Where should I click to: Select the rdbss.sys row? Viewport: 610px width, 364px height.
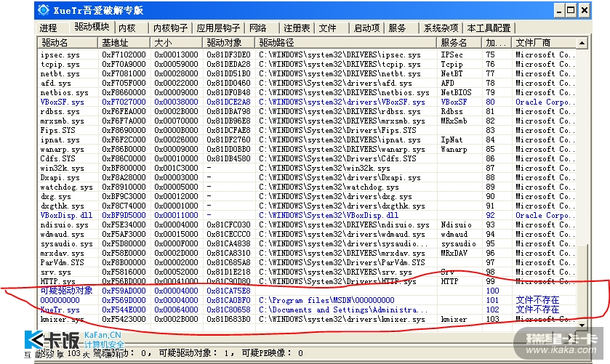tap(307, 111)
